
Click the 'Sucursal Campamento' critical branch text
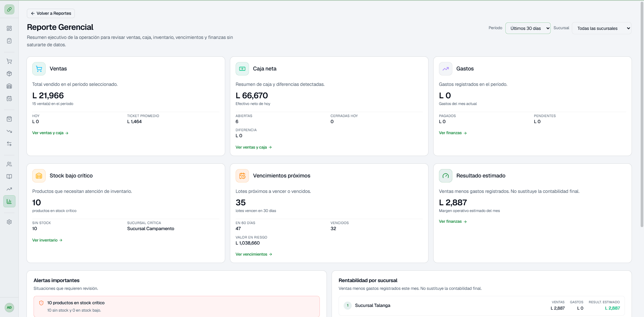click(x=151, y=229)
